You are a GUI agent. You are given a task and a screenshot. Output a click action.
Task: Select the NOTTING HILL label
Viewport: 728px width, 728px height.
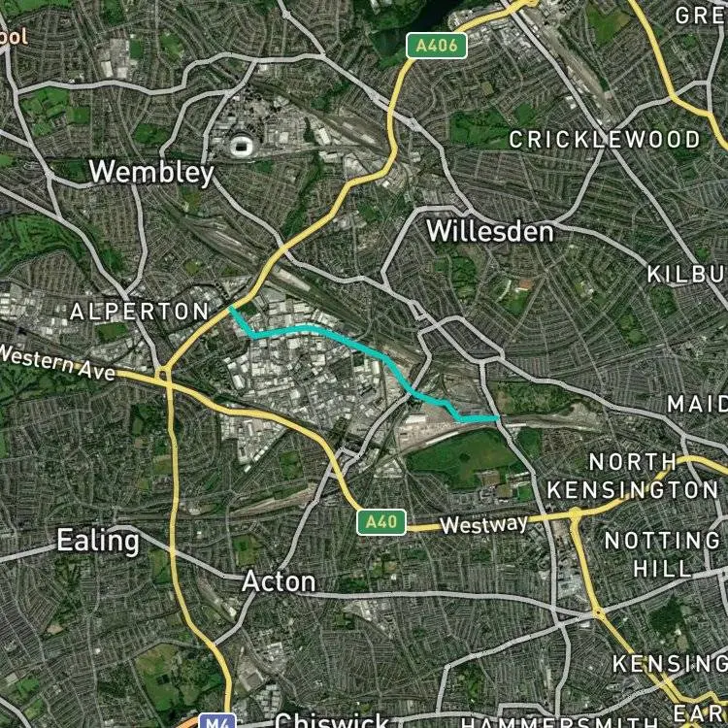663,554
